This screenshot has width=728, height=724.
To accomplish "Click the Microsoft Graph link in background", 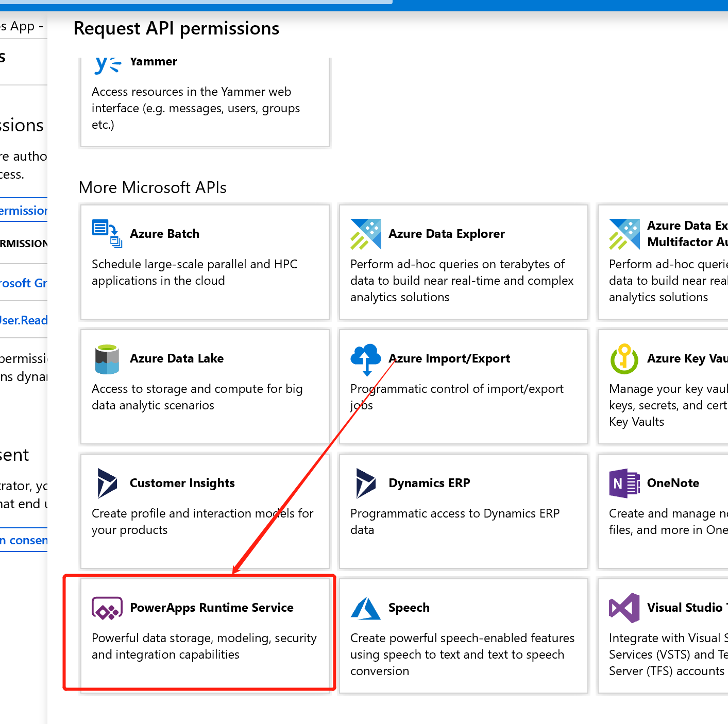I will (x=24, y=283).
